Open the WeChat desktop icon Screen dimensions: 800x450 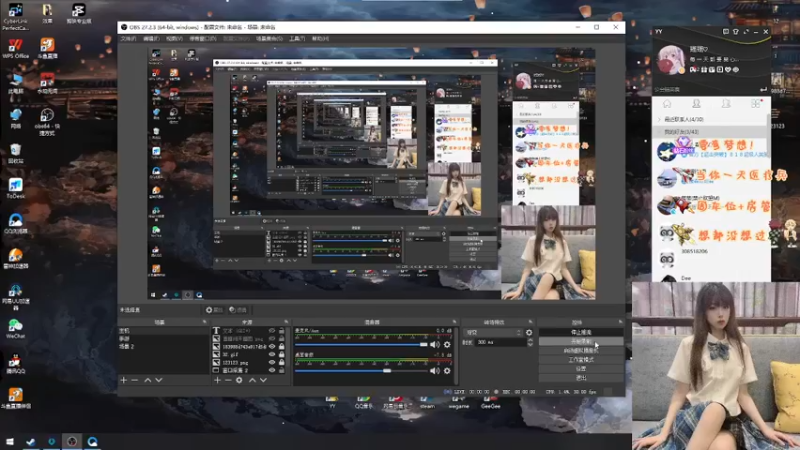pyautogui.click(x=15, y=329)
